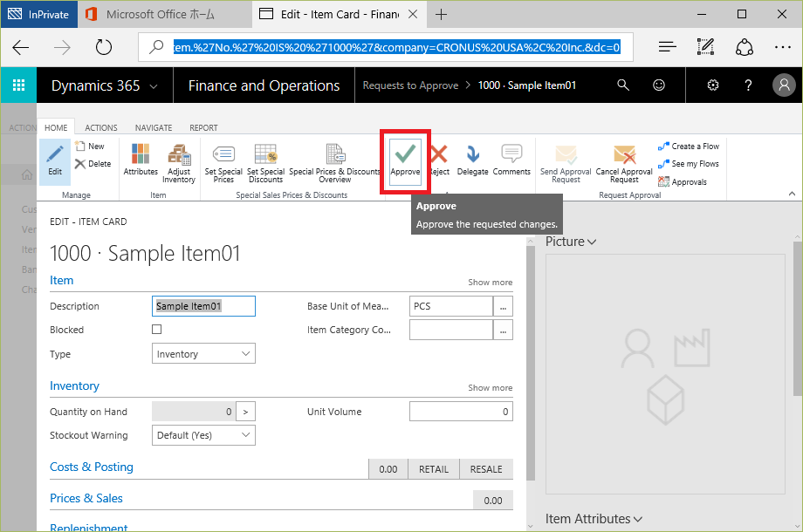803x532 pixels.
Task: Open Set Special Prices
Action: [223, 163]
